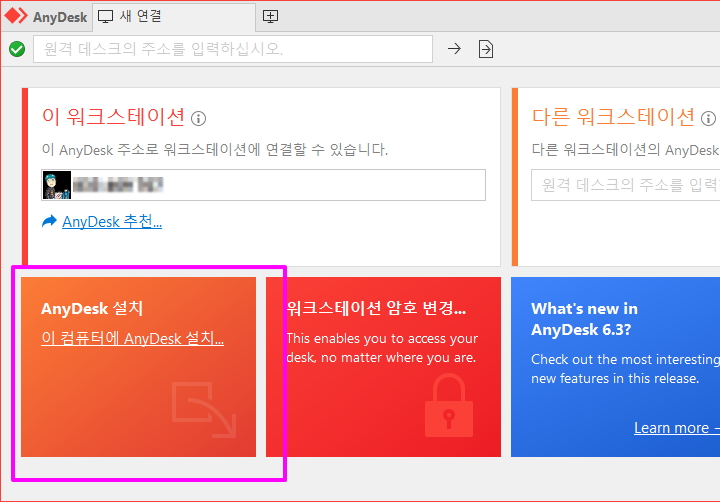Viewport: 720px width, 502px height.
Task: Click the 이 워크스테이션 heading
Action: pyautogui.click(x=113, y=117)
